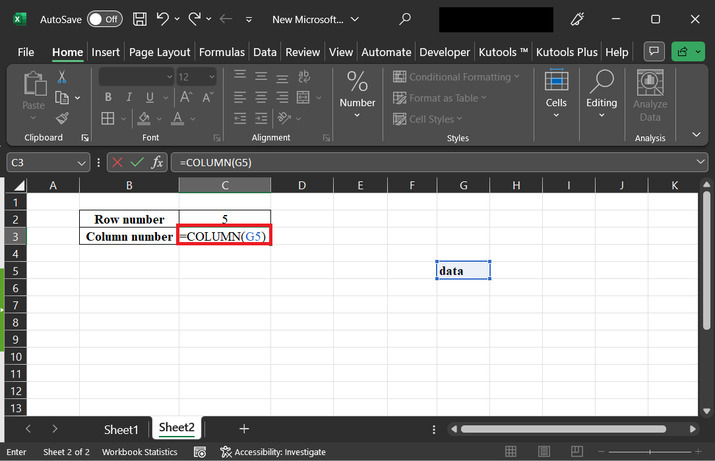Image resolution: width=715 pixels, height=461 pixels.
Task: Open the Comments pane icon
Action: 654,52
